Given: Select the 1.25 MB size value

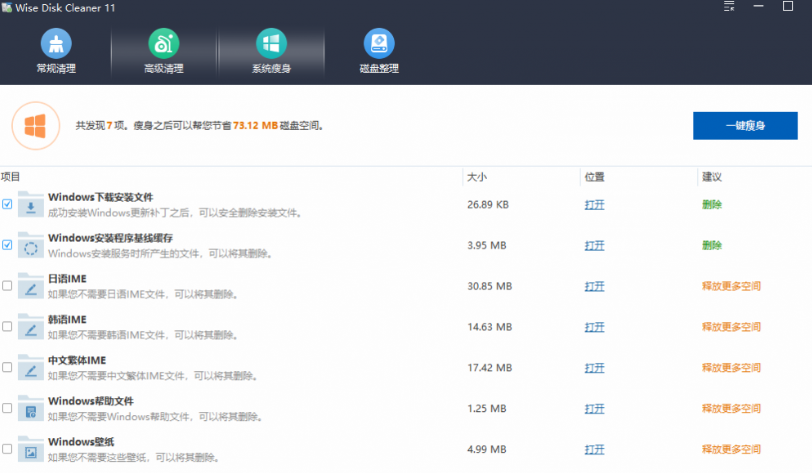Looking at the screenshot, I should point(487,409).
